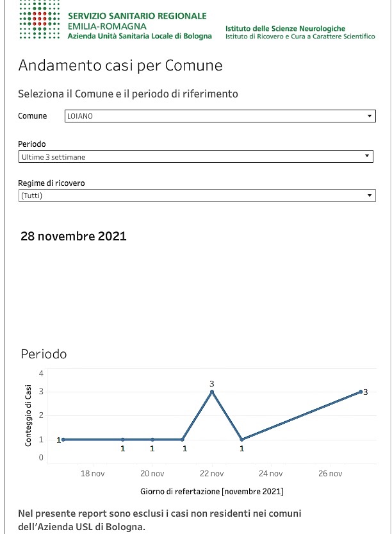Screen dimensions: 392x534
Task: Select the last data point labeled 3
Action: coord(361,392)
